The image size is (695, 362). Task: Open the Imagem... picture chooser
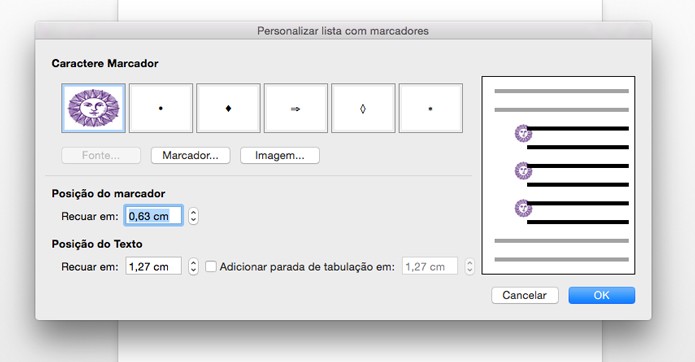[280, 156]
